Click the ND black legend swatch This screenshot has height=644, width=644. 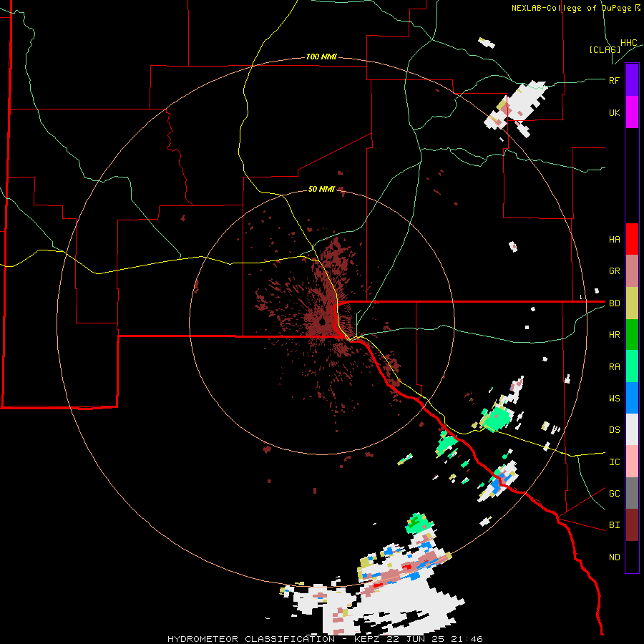click(x=632, y=557)
